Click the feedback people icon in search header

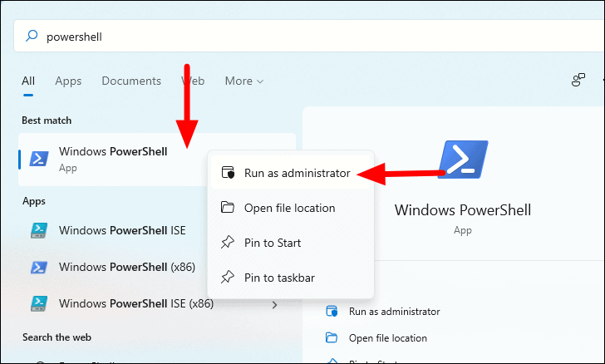[x=578, y=80]
